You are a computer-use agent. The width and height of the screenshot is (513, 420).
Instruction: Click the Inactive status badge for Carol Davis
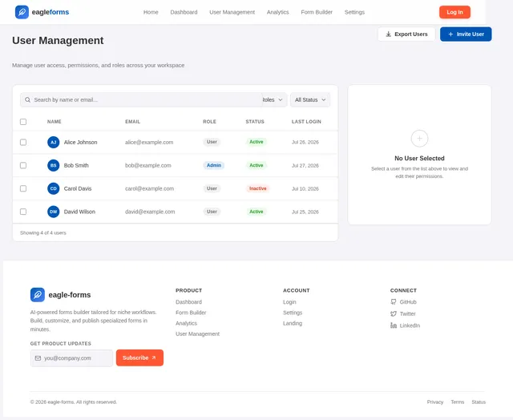pyautogui.click(x=258, y=188)
